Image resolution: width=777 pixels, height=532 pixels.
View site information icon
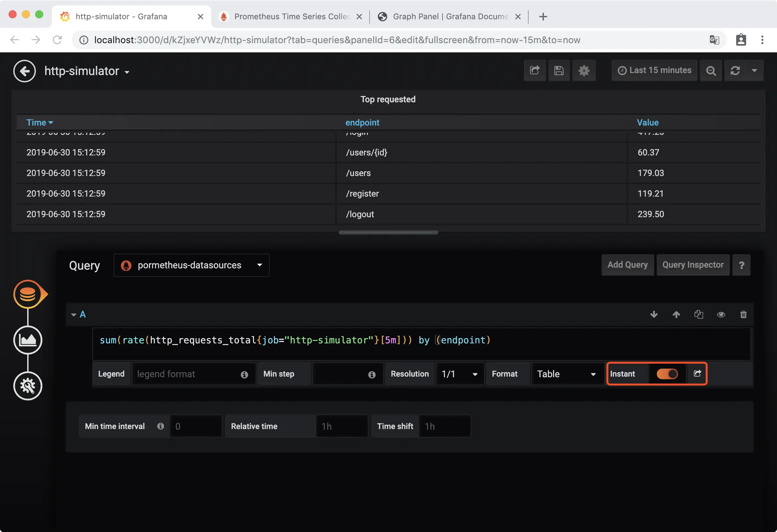84,40
